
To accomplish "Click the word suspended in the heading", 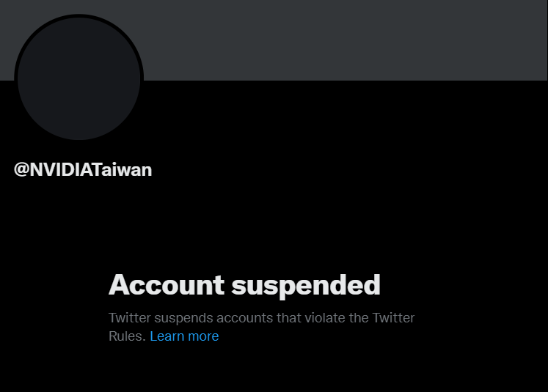I will (x=306, y=286).
